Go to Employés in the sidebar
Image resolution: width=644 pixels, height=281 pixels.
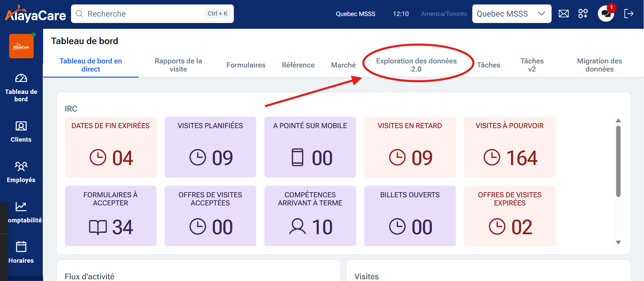[21, 172]
